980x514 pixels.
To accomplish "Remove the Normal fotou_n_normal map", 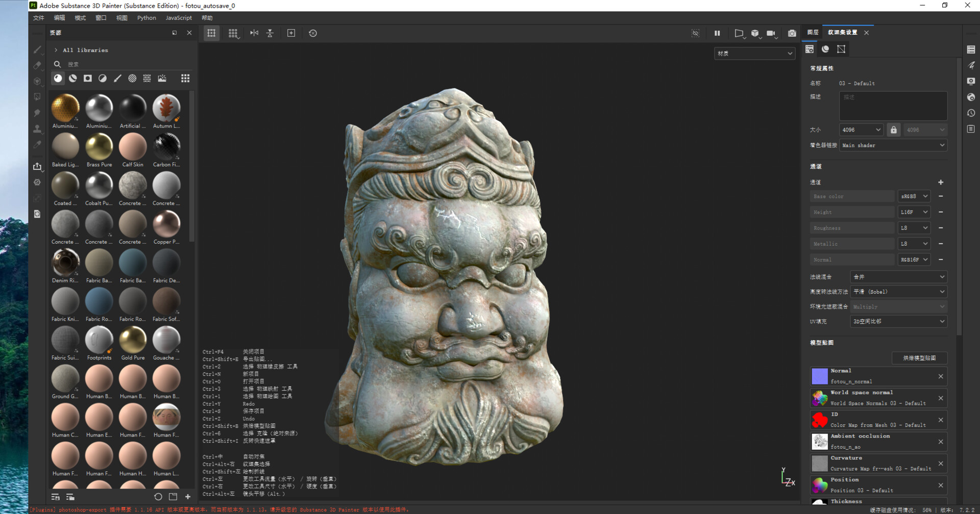I will pos(941,376).
